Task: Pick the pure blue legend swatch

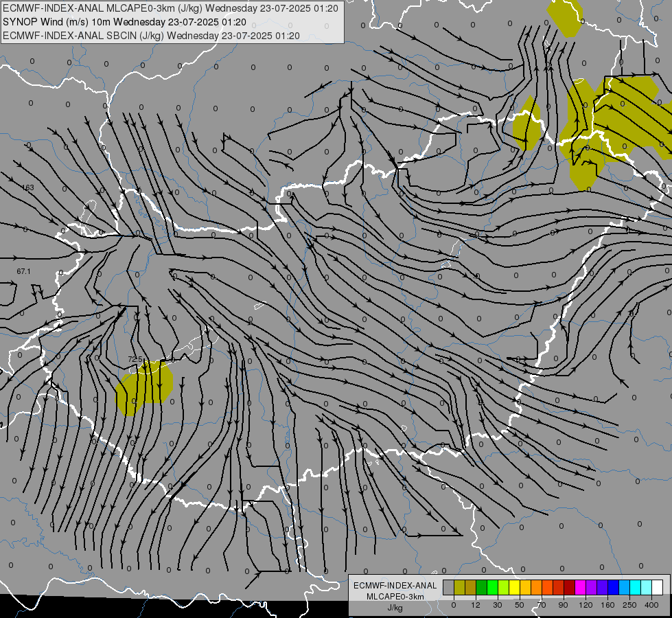Action: pyautogui.click(x=613, y=587)
